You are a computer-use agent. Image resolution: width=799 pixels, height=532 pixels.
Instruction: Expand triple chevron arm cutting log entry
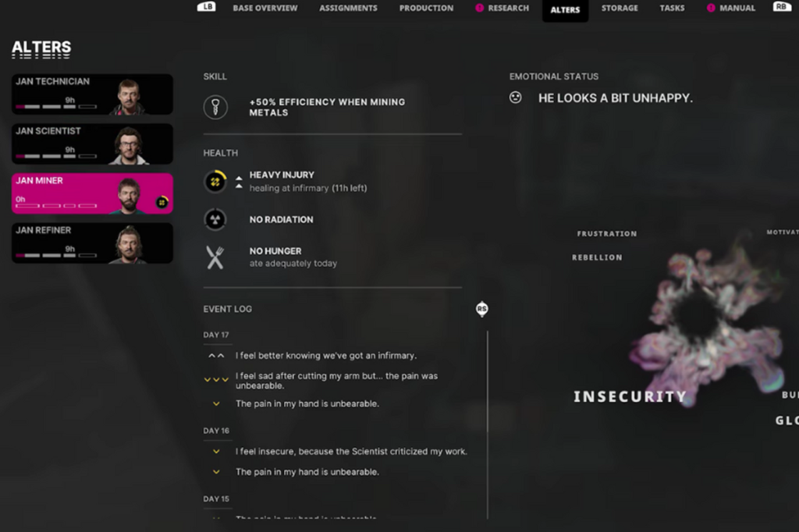[216, 380]
